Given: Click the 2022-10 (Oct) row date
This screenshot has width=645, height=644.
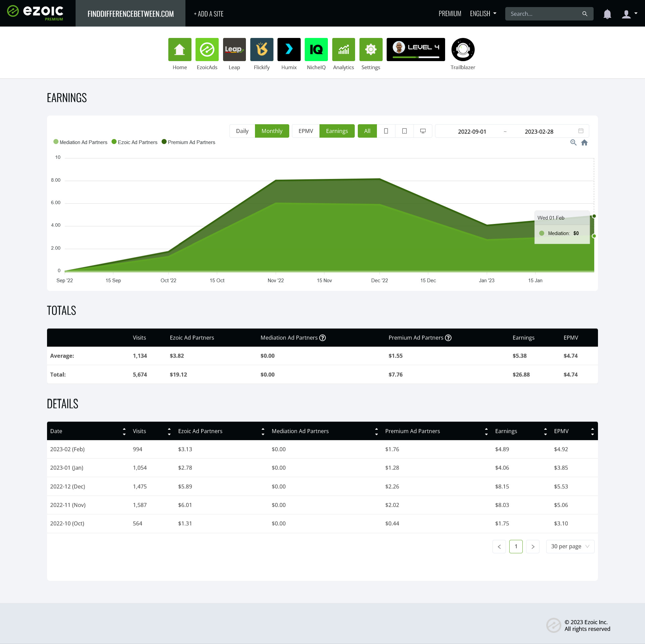Looking at the screenshot, I should coord(67,523).
